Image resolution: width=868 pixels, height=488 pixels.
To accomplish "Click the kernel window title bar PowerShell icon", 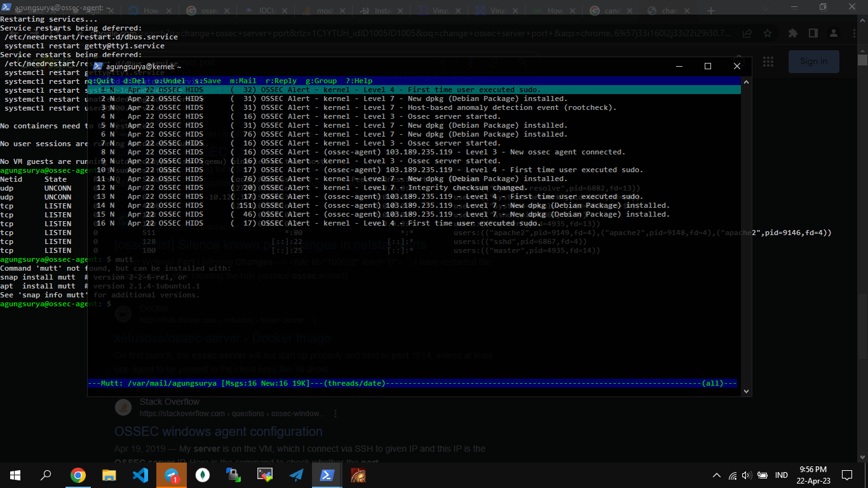I will (98, 67).
